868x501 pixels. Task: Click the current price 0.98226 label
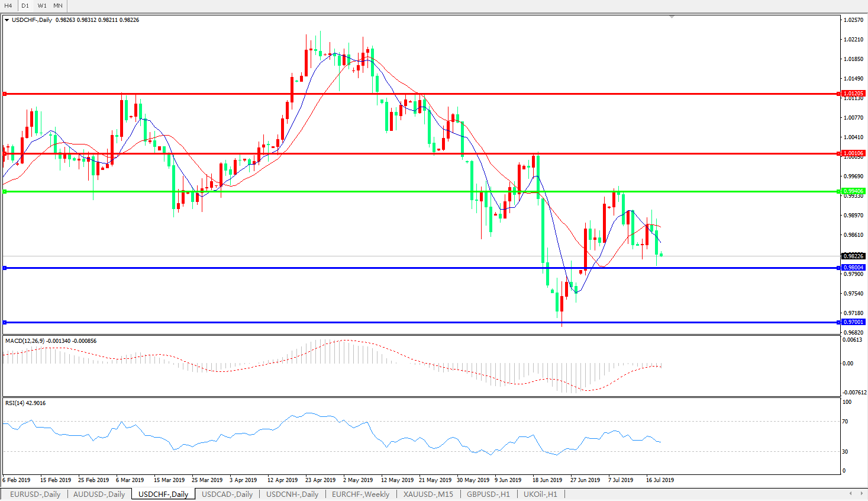[853, 256]
